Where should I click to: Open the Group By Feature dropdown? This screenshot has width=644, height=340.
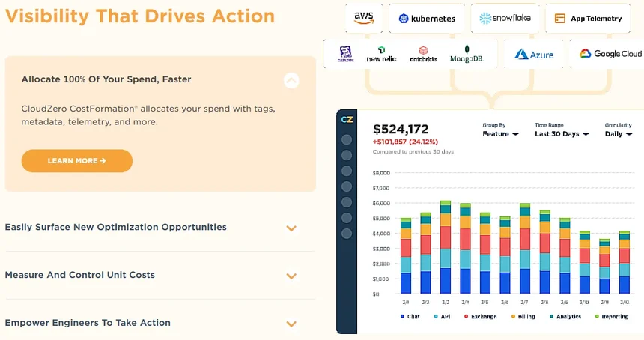[x=500, y=134]
